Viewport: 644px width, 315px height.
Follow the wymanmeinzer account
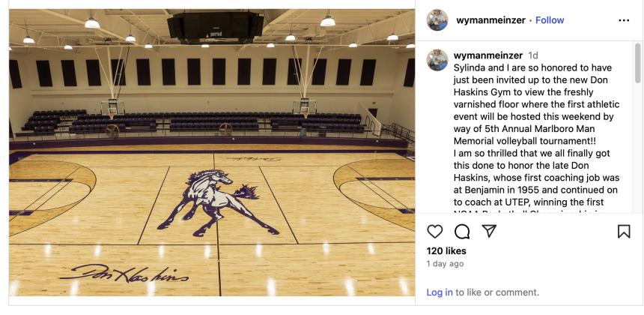pos(550,20)
